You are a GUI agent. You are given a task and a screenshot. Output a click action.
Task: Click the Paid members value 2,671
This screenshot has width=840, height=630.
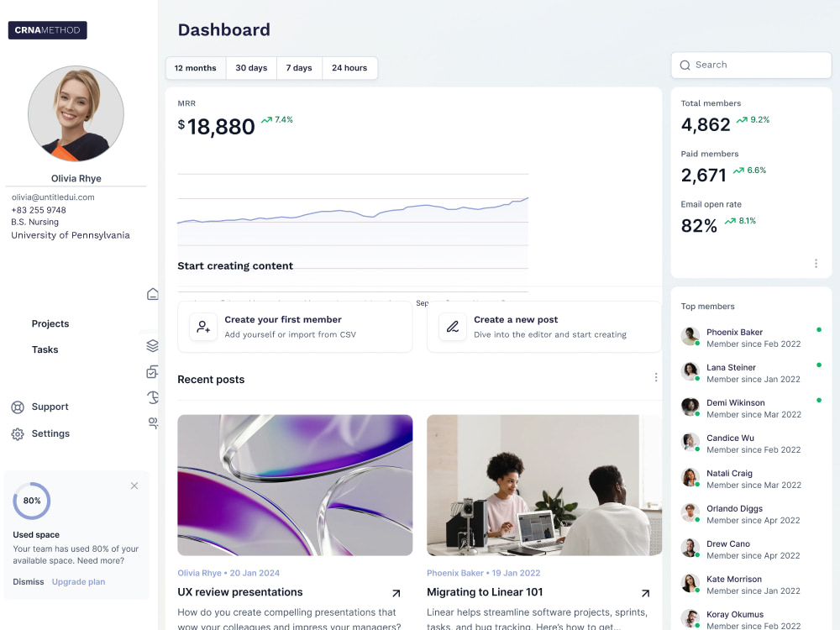tap(703, 176)
